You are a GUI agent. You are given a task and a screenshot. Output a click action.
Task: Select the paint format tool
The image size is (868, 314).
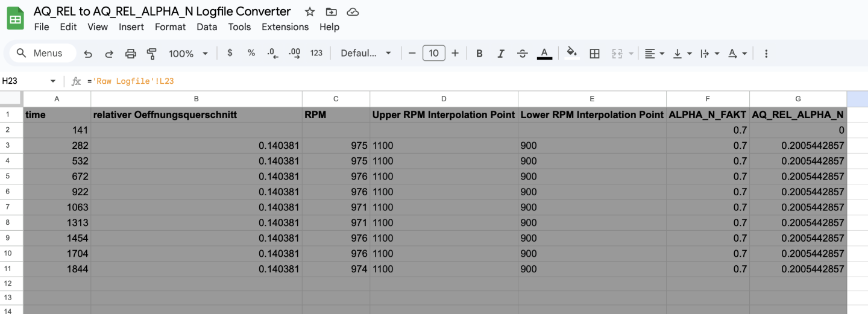(152, 54)
